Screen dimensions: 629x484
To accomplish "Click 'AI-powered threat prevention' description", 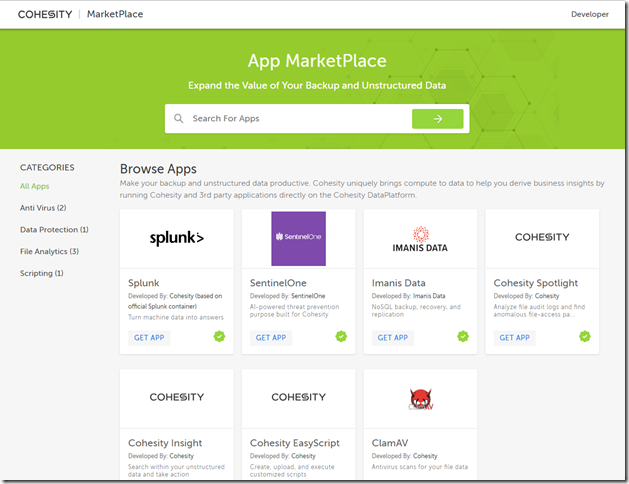I will coord(294,310).
